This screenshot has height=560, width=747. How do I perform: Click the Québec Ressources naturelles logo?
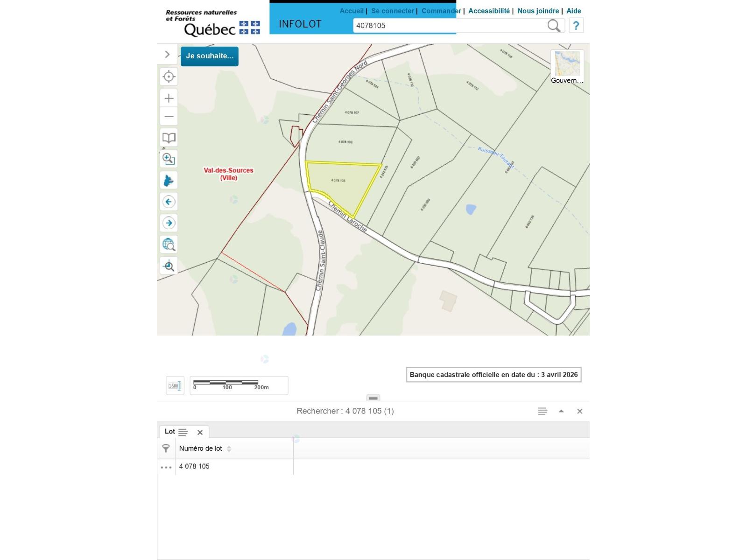point(212,23)
